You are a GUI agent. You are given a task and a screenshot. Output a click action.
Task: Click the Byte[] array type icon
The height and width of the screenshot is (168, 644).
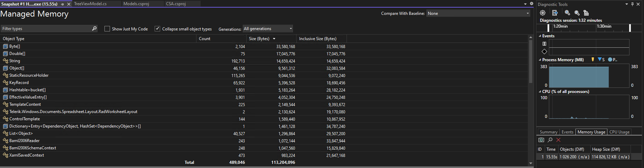[6, 46]
